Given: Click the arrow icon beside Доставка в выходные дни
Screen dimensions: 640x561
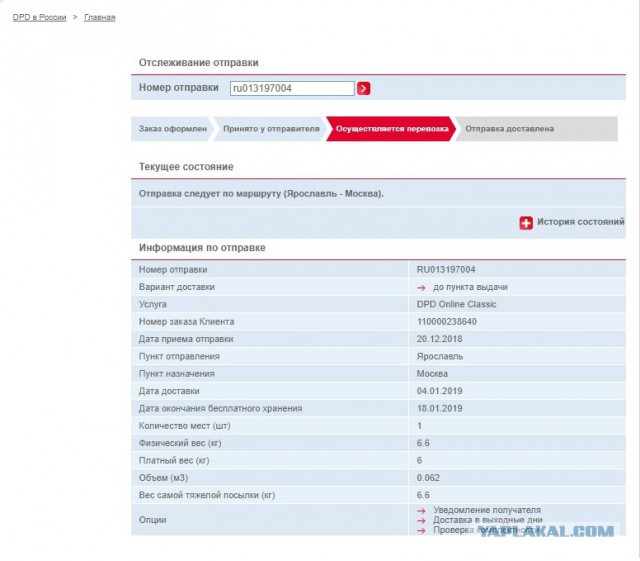Looking at the screenshot, I should (x=421, y=521).
